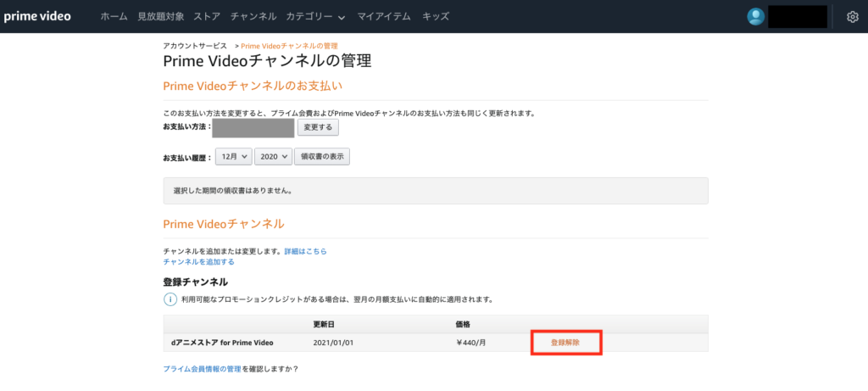This screenshot has width=868, height=391.
Task: Click the Prime Videoチャンネルのお支払い heading
Action: coord(253,86)
